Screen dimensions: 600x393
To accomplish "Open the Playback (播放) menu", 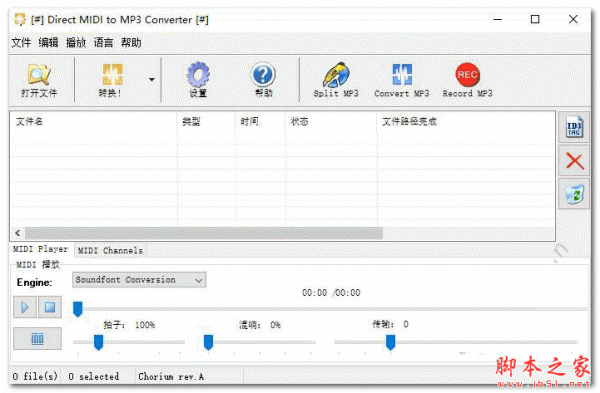I will click(x=76, y=42).
